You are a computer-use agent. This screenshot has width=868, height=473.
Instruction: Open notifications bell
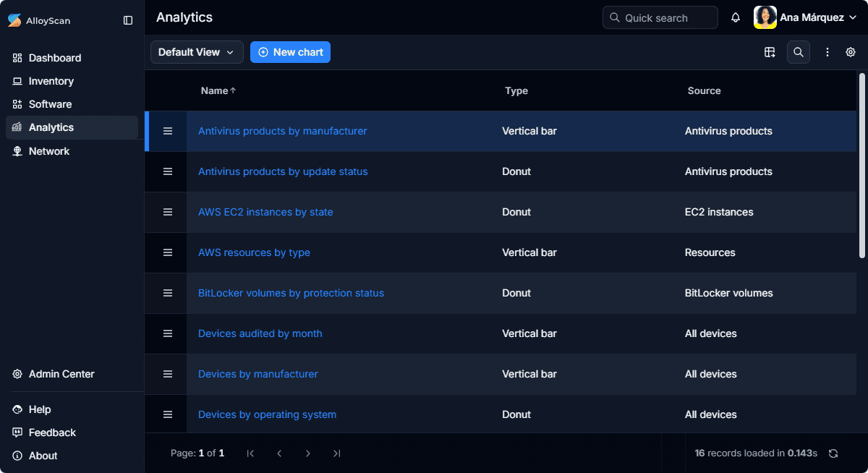click(736, 17)
